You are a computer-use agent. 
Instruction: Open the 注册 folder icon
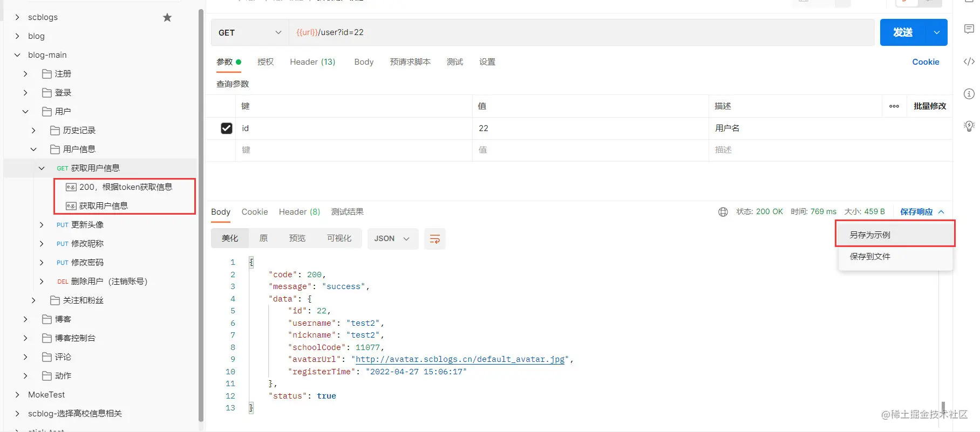tap(47, 74)
